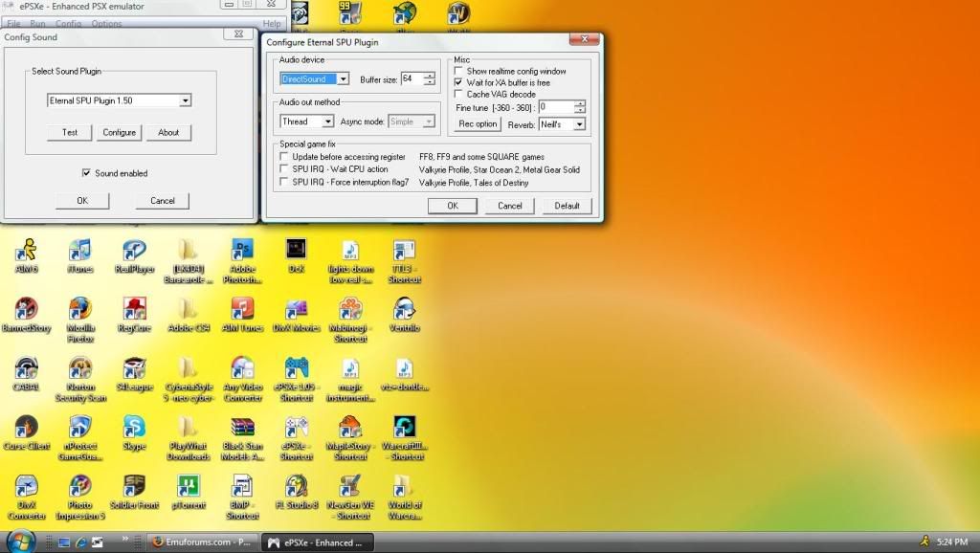
Task: Select the BannedStory desktop icon
Action: (x=26, y=315)
